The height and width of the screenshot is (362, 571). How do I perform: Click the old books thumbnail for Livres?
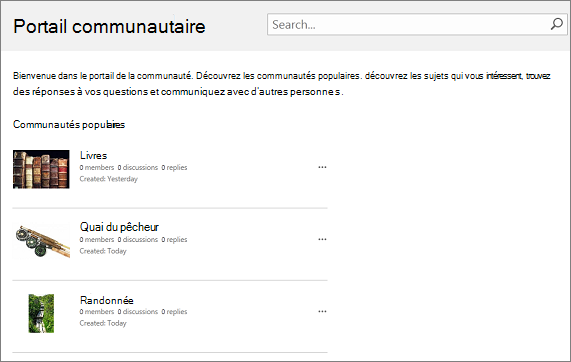tap(41, 169)
